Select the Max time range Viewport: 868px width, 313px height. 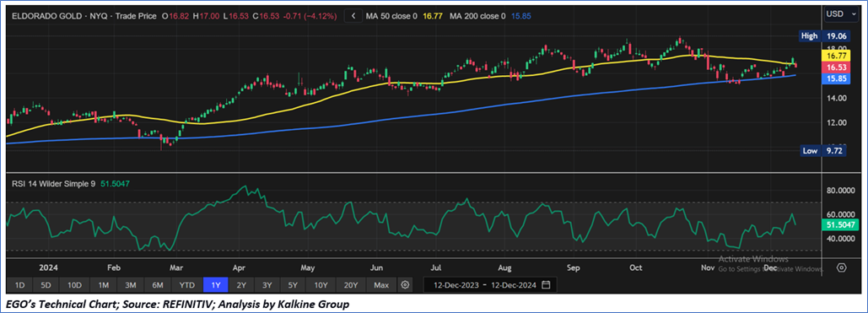click(x=381, y=285)
